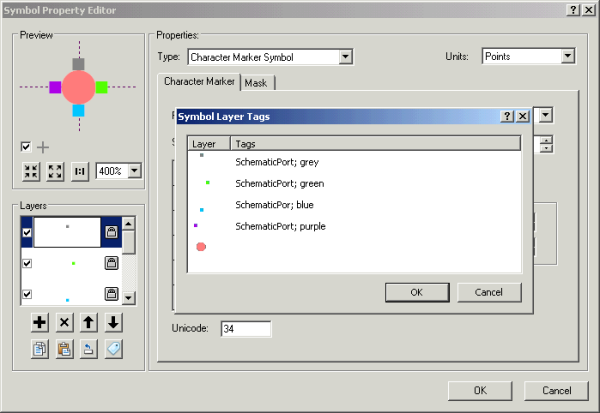Click OK in Symbol Layer Tags dialog
Image resolution: width=600 pixels, height=413 pixels.
coord(417,292)
